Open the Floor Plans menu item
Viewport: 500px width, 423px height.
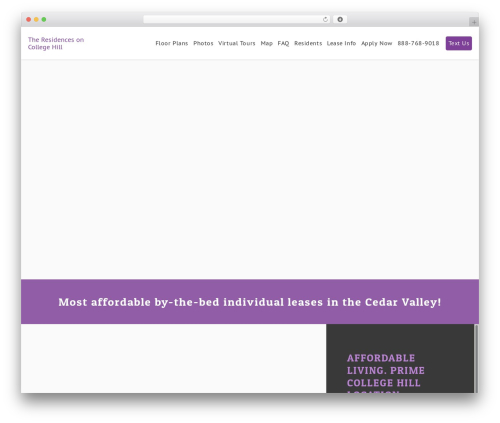172,43
